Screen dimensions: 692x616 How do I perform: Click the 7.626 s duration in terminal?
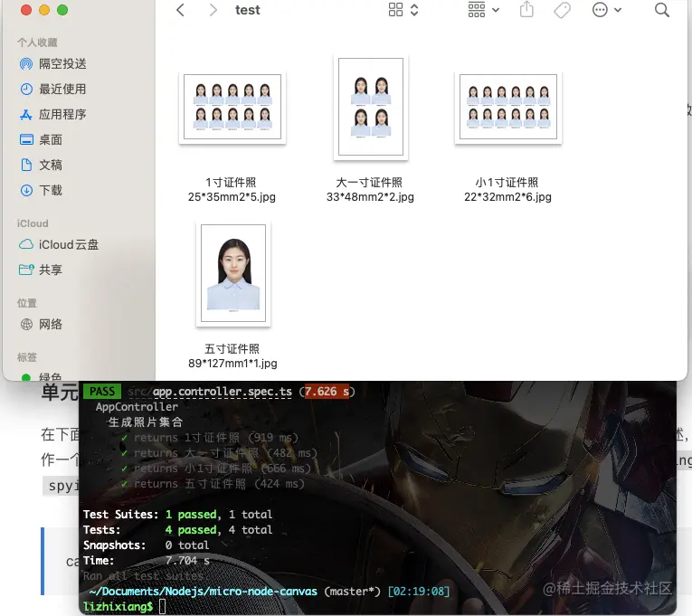[327, 392]
